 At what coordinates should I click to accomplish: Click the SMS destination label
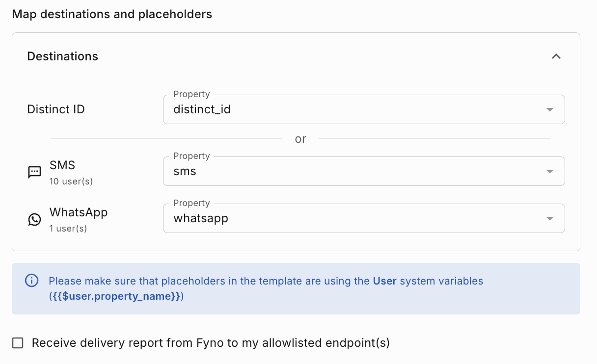coord(62,166)
